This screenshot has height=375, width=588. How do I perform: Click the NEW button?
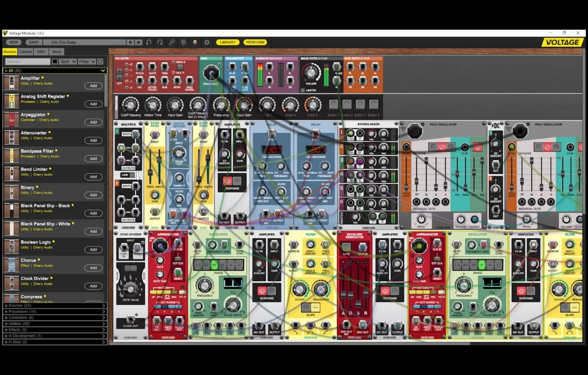(x=14, y=42)
